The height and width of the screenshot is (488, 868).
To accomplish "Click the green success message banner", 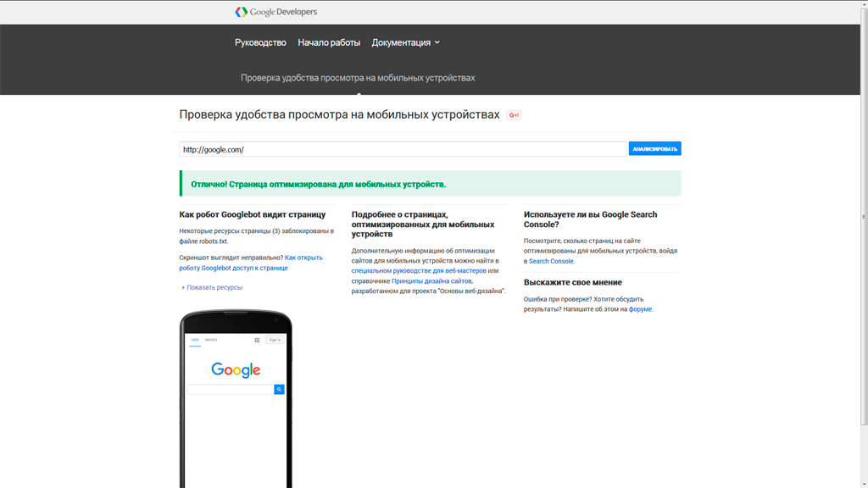I will coord(430,184).
